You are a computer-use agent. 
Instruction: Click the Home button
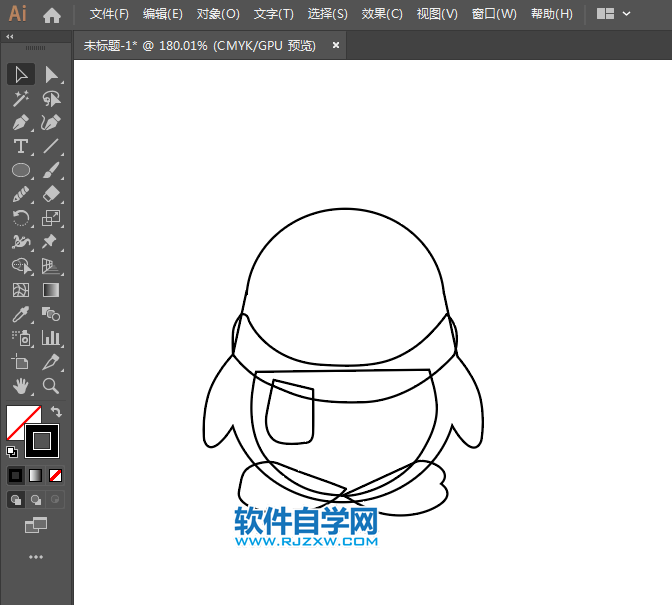pyautogui.click(x=52, y=15)
